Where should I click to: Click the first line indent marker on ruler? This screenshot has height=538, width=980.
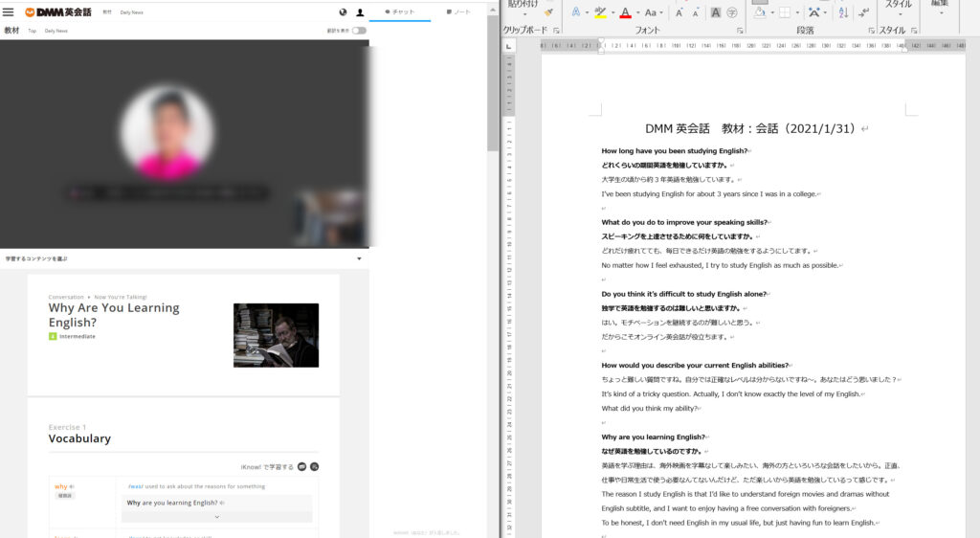(x=601, y=41)
